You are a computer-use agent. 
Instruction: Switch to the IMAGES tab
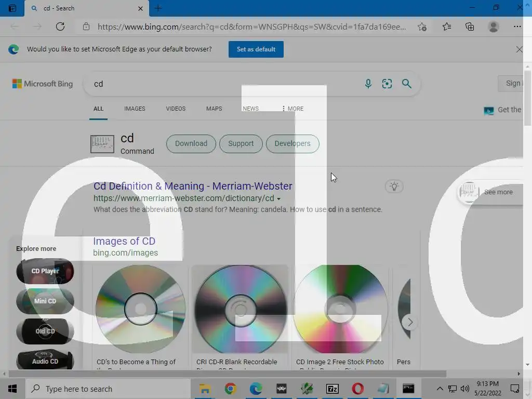click(x=135, y=109)
